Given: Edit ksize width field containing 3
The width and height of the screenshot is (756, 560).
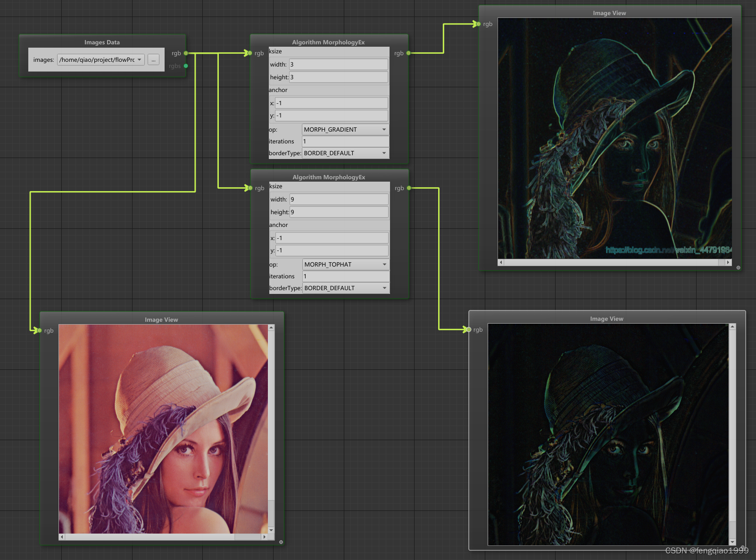Looking at the screenshot, I should (339, 65).
